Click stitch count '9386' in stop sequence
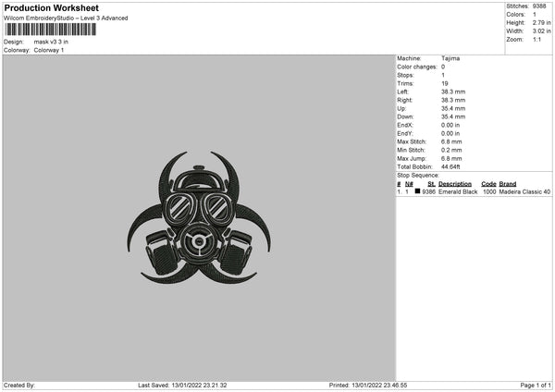This screenshot has height=392, width=555. [x=428, y=191]
